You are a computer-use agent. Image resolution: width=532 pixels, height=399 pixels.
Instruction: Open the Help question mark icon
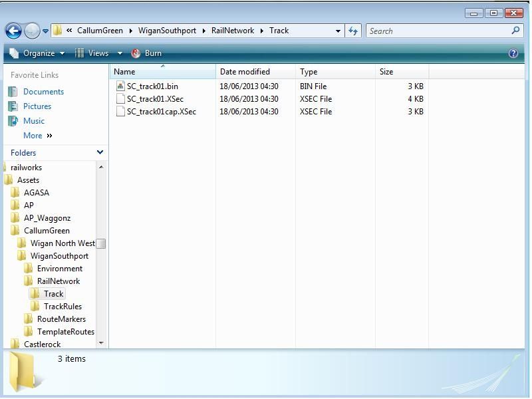[x=513, y=53]
